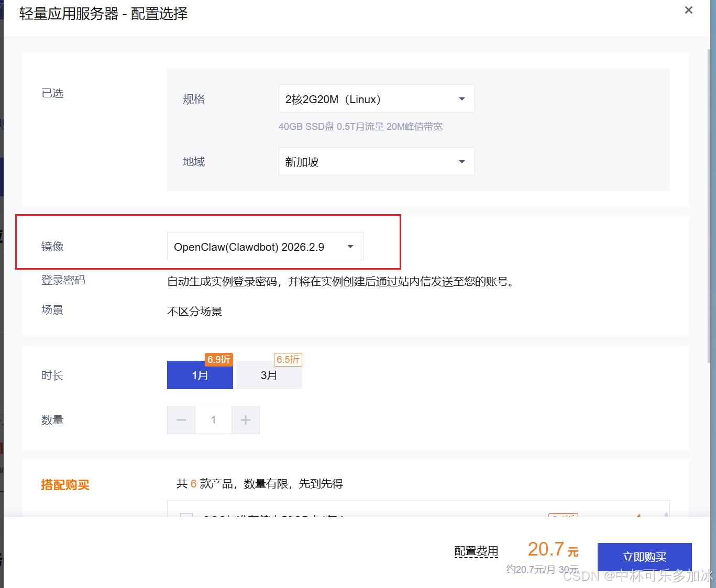
Task: Click the quantity input field showing 1
Action: [213, 419]
